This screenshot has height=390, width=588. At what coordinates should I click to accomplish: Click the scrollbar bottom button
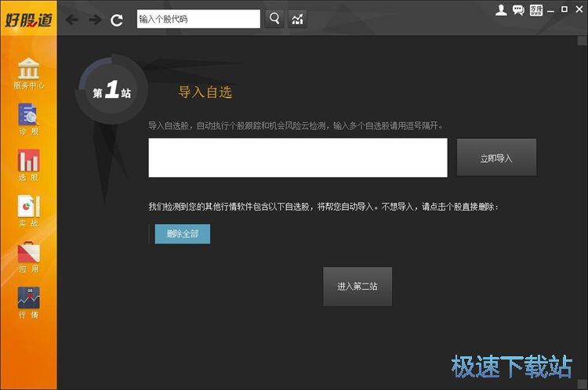[x=583, y=385]
